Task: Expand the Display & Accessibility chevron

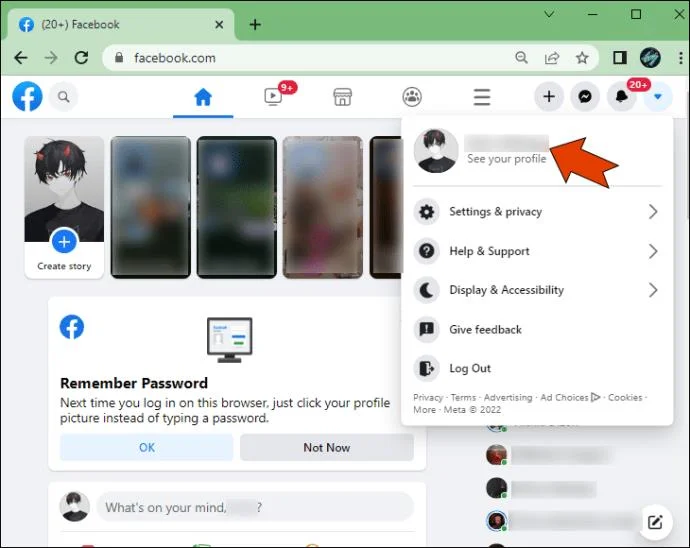Action: tap(653, 290)
